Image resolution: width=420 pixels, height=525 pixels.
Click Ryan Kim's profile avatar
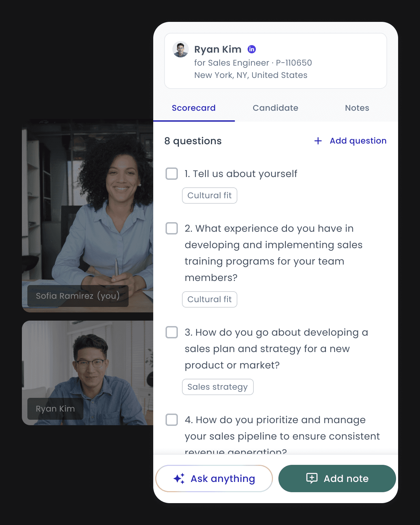point(181,50)
